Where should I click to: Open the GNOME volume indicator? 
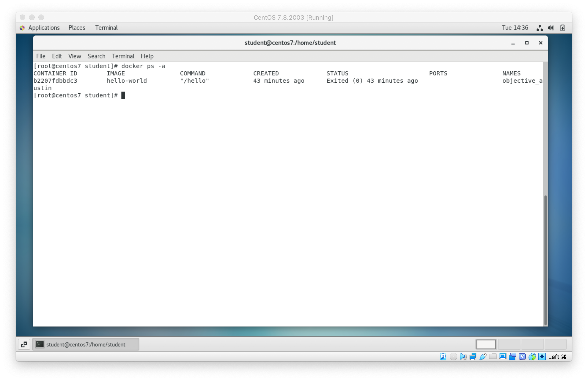551,28
